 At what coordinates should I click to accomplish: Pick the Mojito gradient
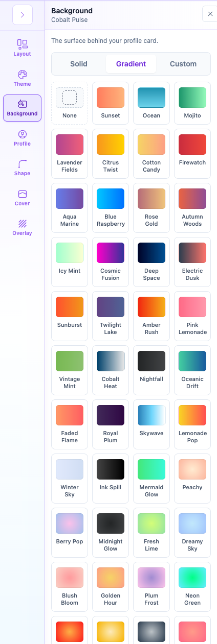click(x=192, y=103)
